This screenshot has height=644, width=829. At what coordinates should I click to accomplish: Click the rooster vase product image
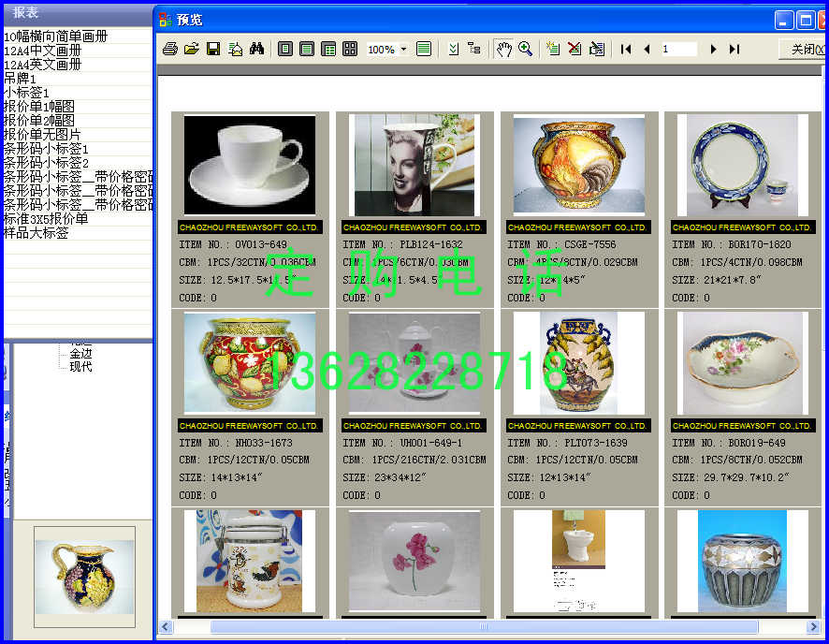click(579, 165)
